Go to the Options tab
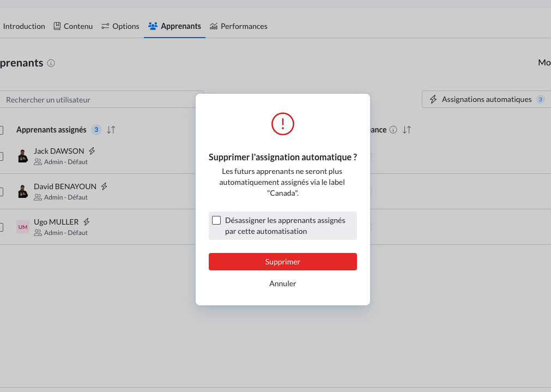Image resolution: width=551 pixels, height=392 pixels. [120, 26]
